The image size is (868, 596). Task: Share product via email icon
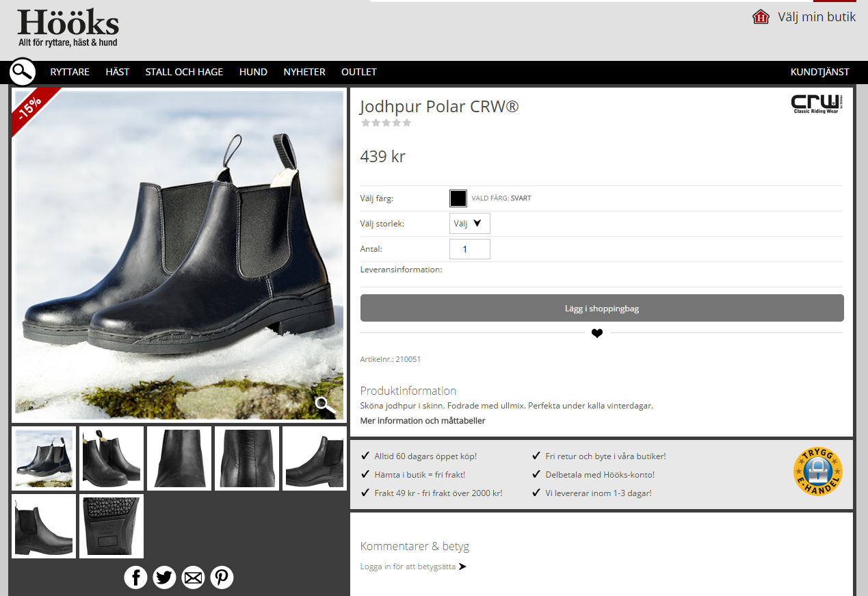[x=193, y=578]
